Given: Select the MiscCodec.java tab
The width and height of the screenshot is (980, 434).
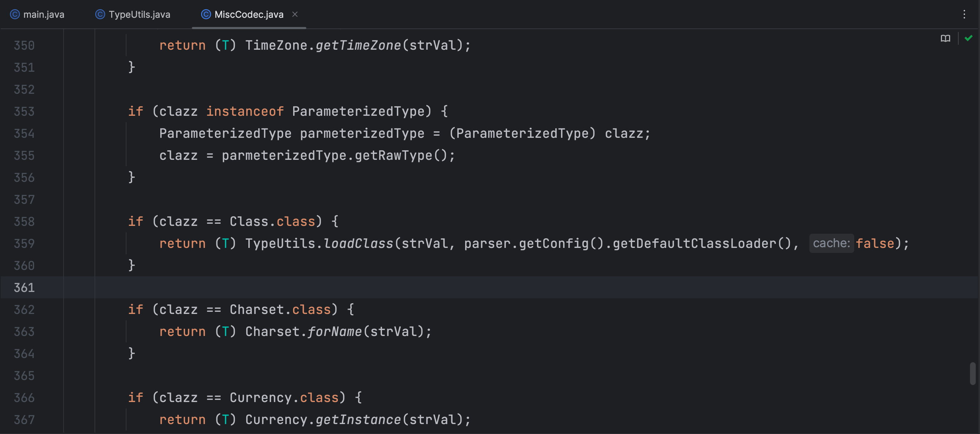Looking at the screenshot, I should [249, 15].
